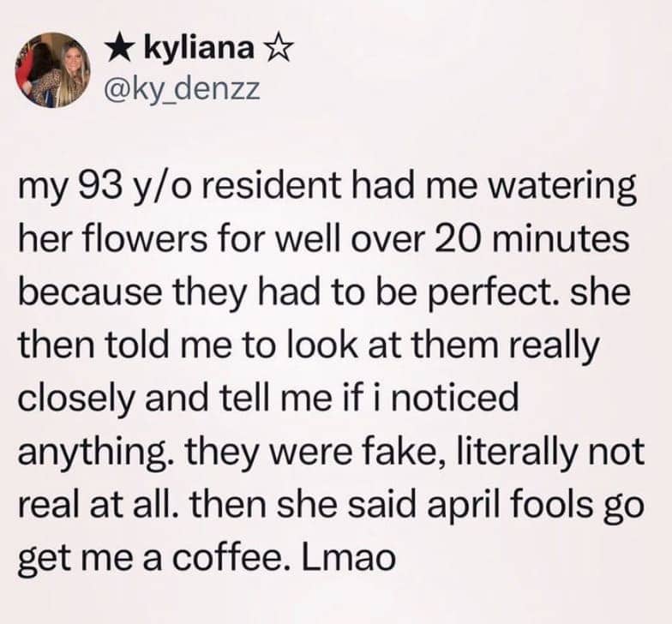The height and width of the screenshot is (624, 672).
Task: Click the kyliana profile avatar photo
Action: 54,69
